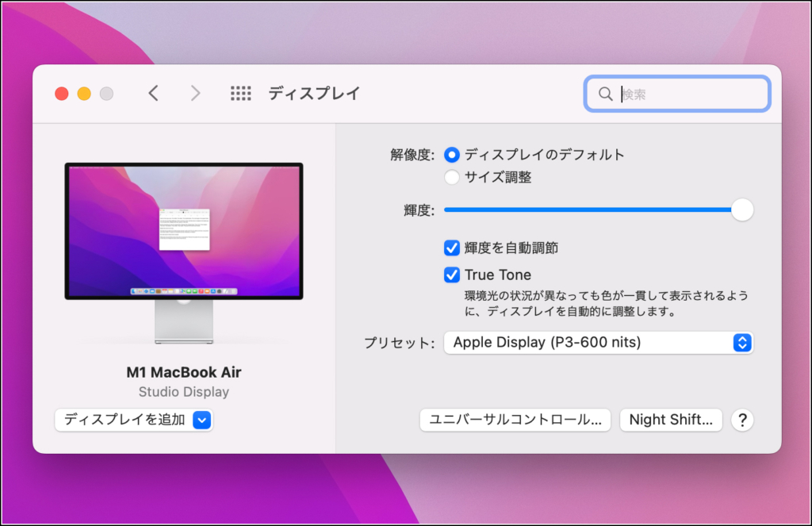Open Night Shift settings

(671, 420)
